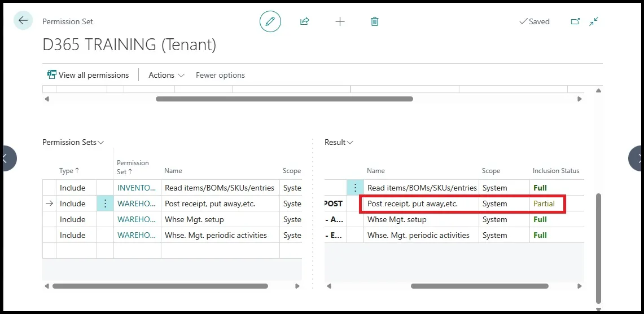Image resolution: width=644 pixels, height=314 pixels.
Task: Click the trash delete icon
Action: [375, 21]
